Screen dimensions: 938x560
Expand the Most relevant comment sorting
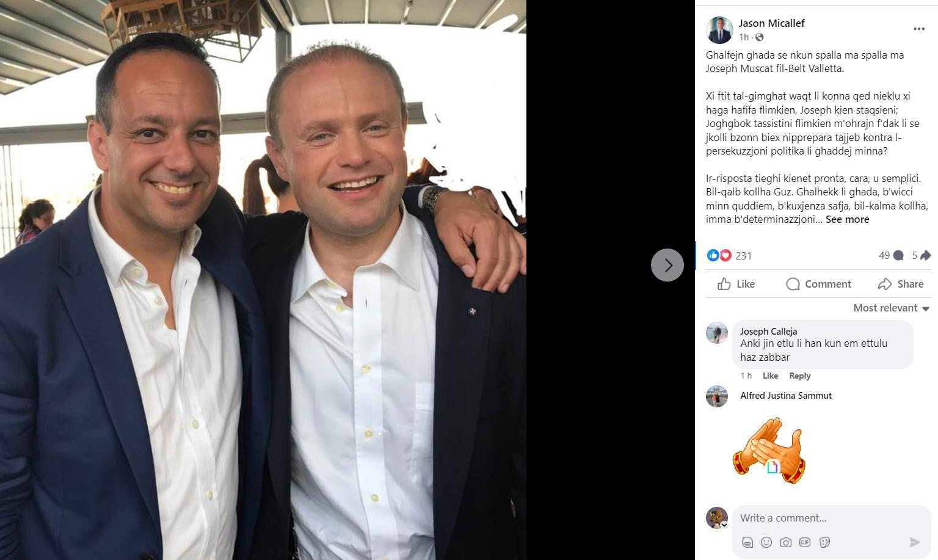point(891,308)
